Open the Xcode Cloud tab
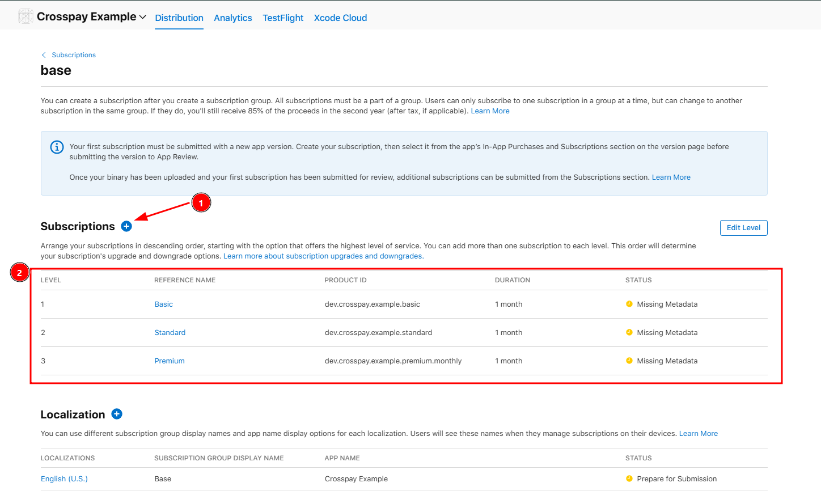Image resolution: width=821 pixels, height=504 pixels. (x=340, y=18)
